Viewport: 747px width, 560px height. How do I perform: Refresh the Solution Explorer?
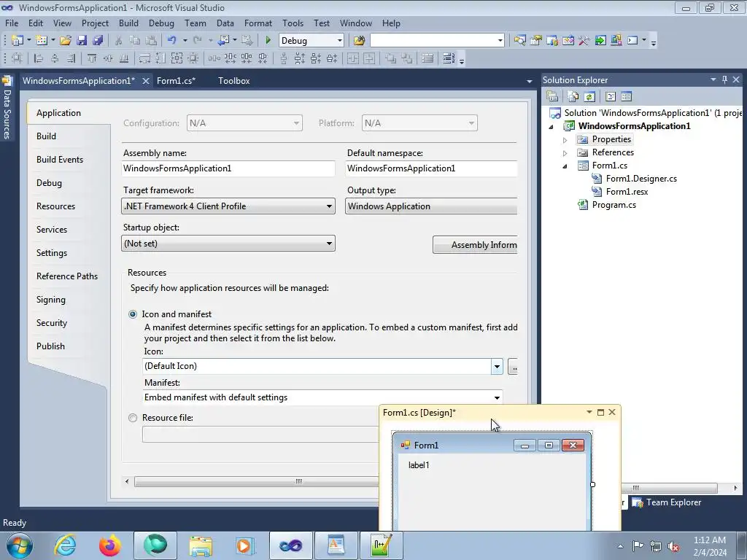(589, 97)
